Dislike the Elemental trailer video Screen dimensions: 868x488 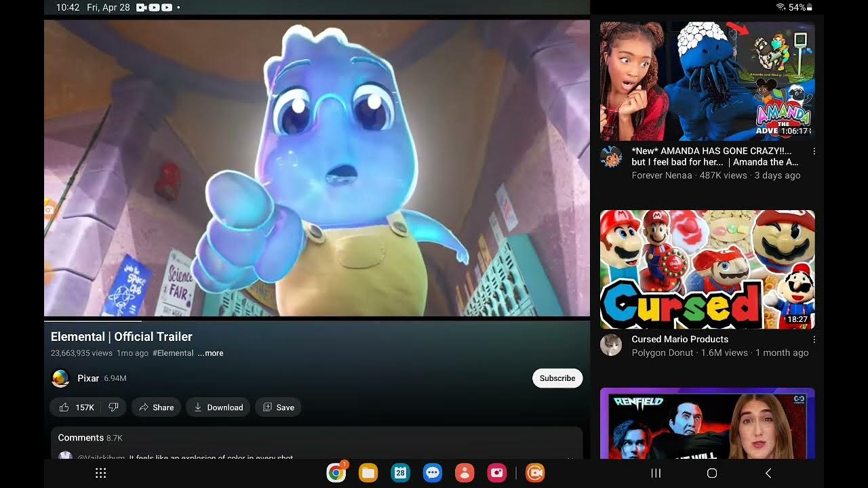tap(114, 407)
